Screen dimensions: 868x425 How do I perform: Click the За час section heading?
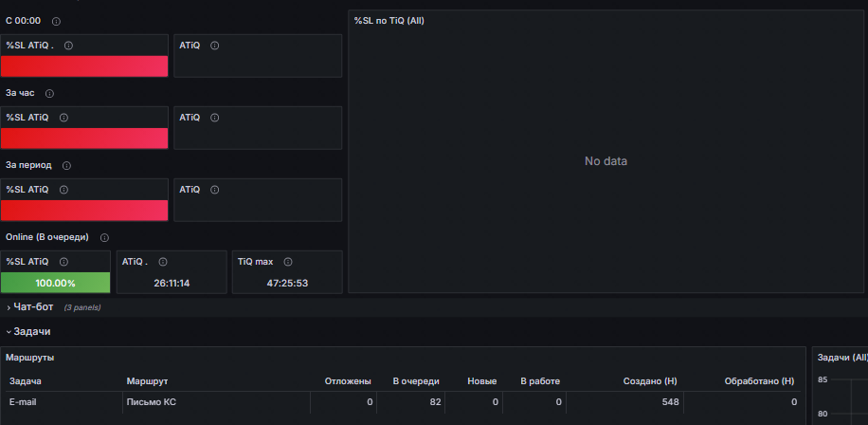[x=20, y=93]
